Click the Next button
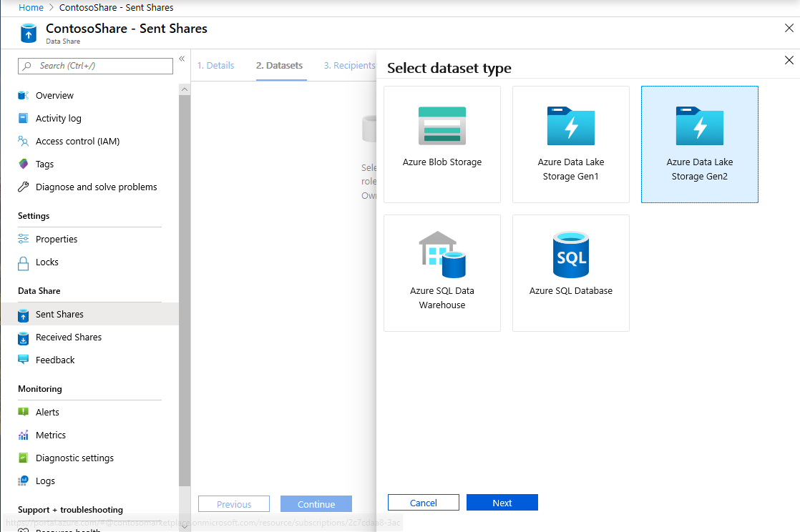 tap(502, 502)
